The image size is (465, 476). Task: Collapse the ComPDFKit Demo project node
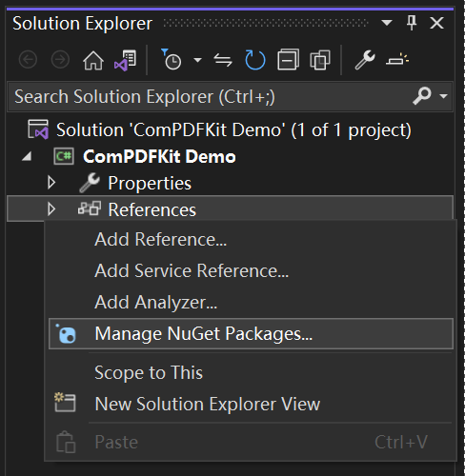tap(27, 156)
